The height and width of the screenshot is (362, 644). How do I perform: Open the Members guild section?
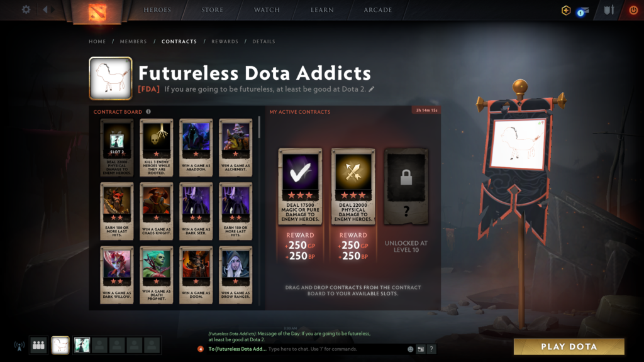point(133,41)
